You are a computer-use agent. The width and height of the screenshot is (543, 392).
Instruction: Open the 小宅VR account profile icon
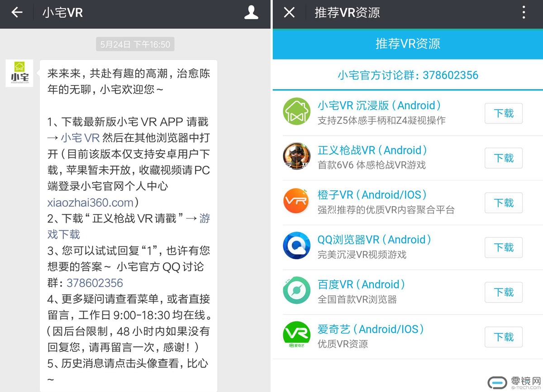[x=251, y=13]
